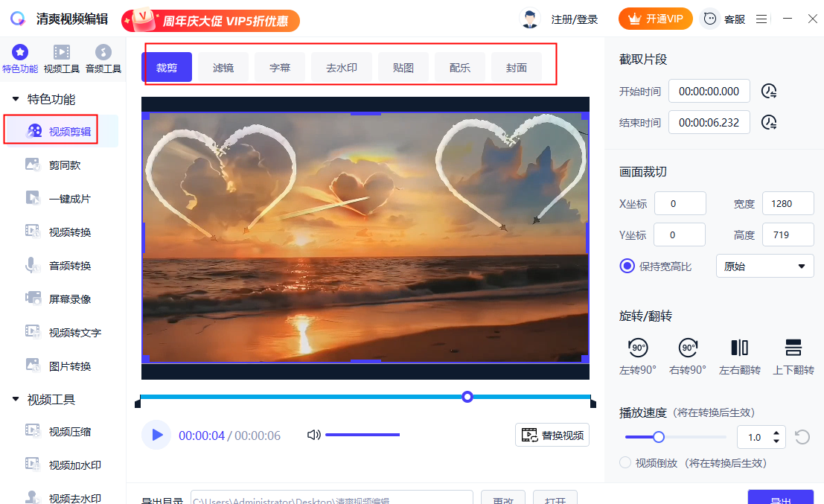The image size is (824, 504).
Task: Click the 宽度 width input field
Action: click(788, 204)
